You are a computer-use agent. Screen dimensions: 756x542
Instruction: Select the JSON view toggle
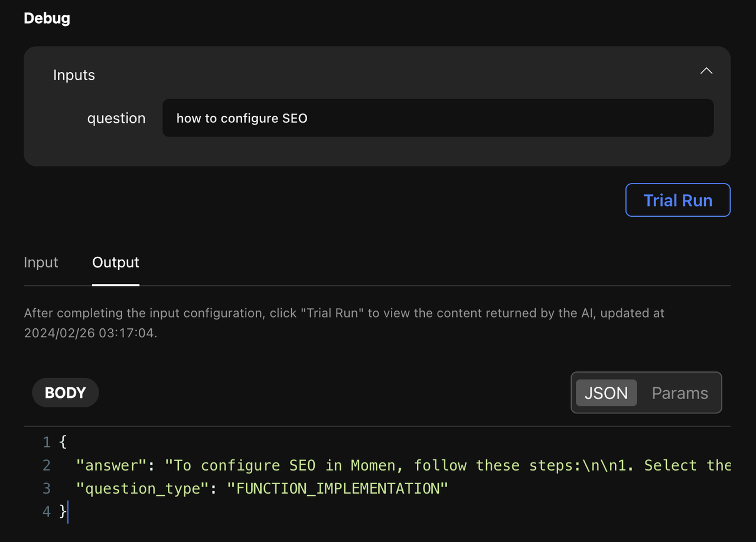606,393
